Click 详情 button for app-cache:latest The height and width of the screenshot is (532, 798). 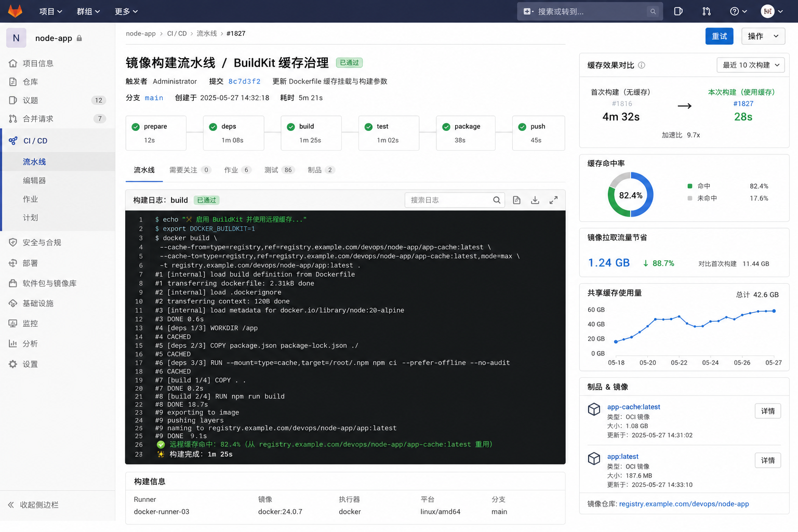pos(768,411)
